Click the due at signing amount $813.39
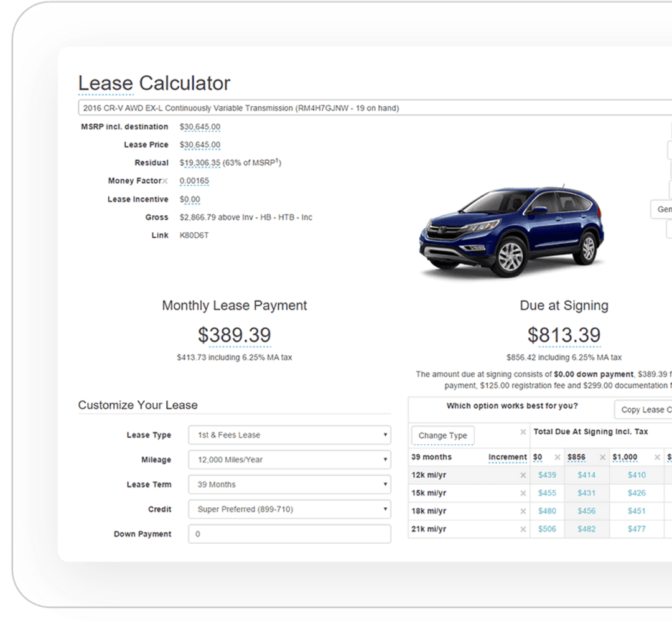 click(564, 335)
